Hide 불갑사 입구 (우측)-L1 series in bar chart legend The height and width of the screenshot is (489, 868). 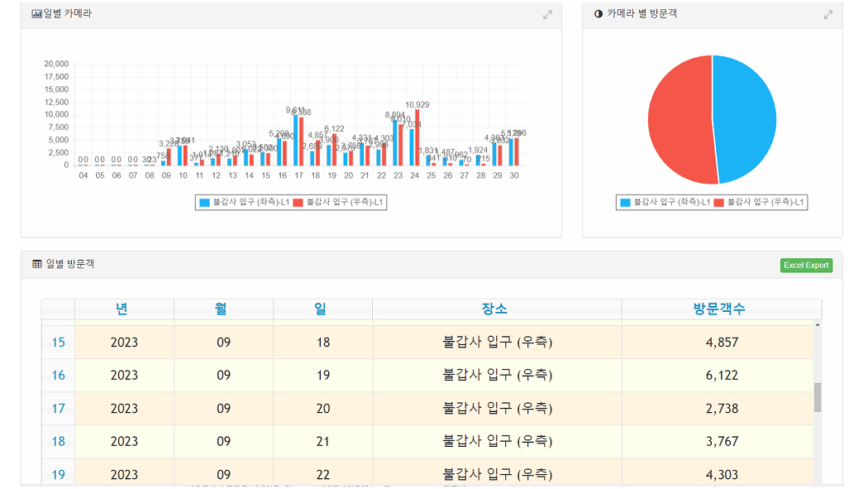339,202
